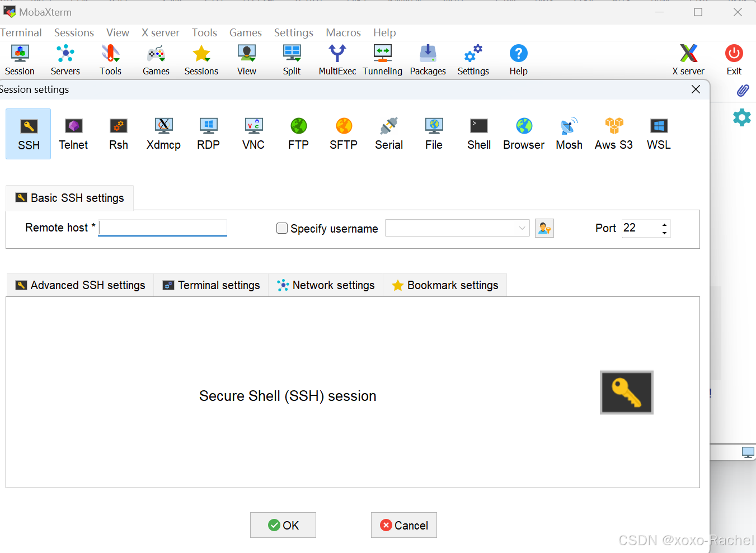
Task: Select the File session type
Action: (434, 134)
